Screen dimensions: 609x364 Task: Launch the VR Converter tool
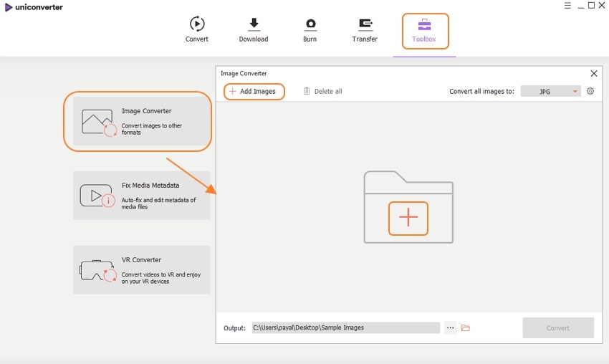tap(141, 269)
